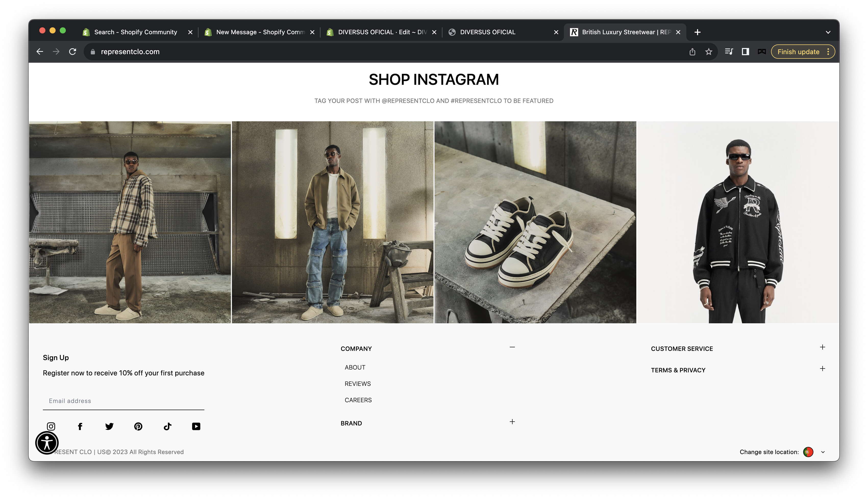Open the Instagram social icon in footer

pyautogui.click(x=51, y=426)
